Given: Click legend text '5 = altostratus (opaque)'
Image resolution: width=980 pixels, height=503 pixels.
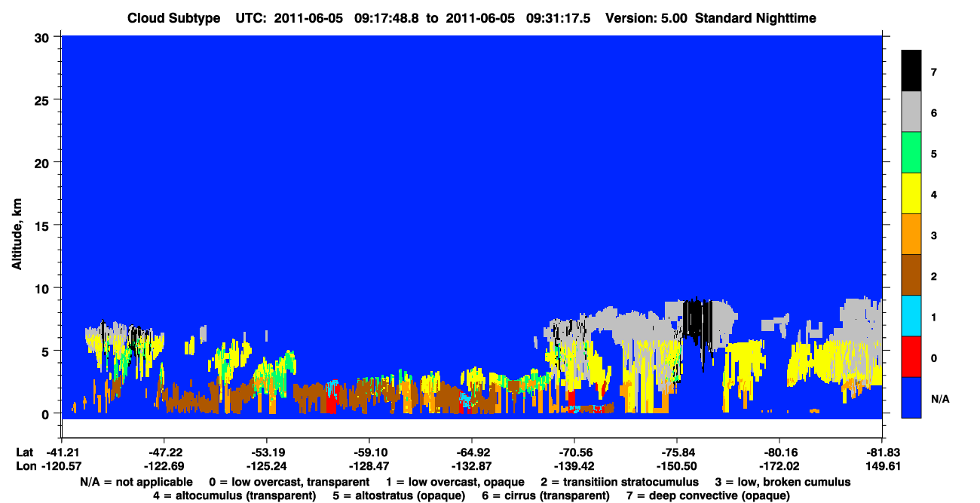Looking at the screenshot, I should (x=399, y=495).
